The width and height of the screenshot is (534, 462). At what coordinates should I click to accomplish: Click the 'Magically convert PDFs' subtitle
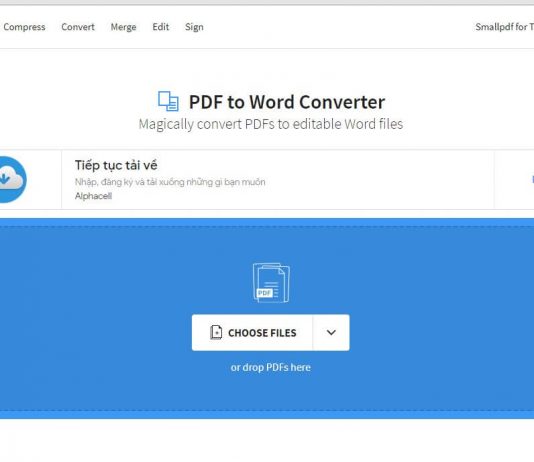pyautogui.click(x=271, y=124)
